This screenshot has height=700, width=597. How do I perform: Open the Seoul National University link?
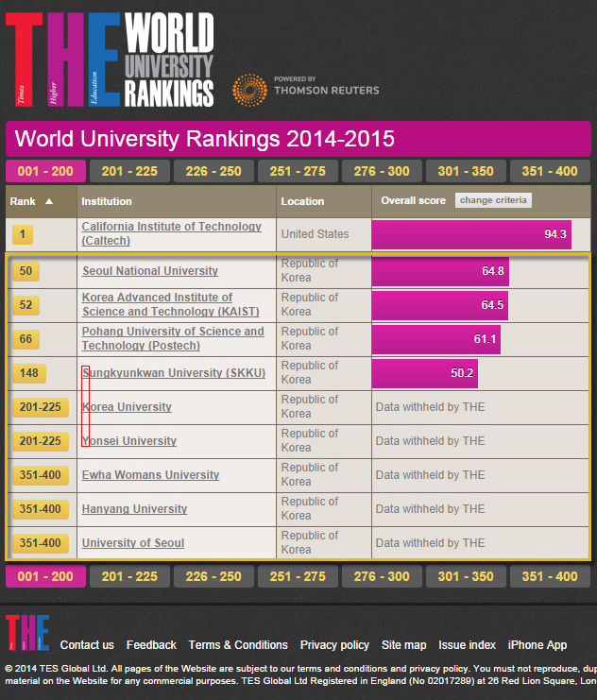pyautogui.click(x=150, y=271)
